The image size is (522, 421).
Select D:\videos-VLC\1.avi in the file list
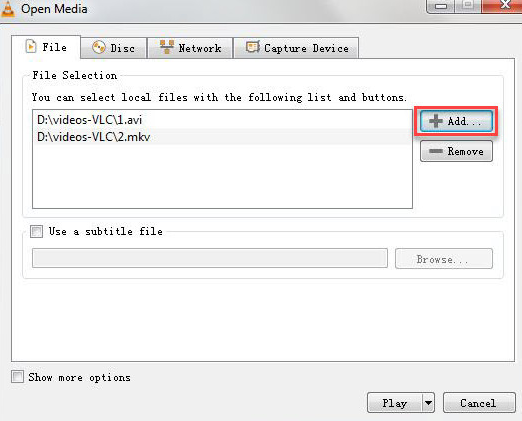pyautogui.click(x=222, y=120)
